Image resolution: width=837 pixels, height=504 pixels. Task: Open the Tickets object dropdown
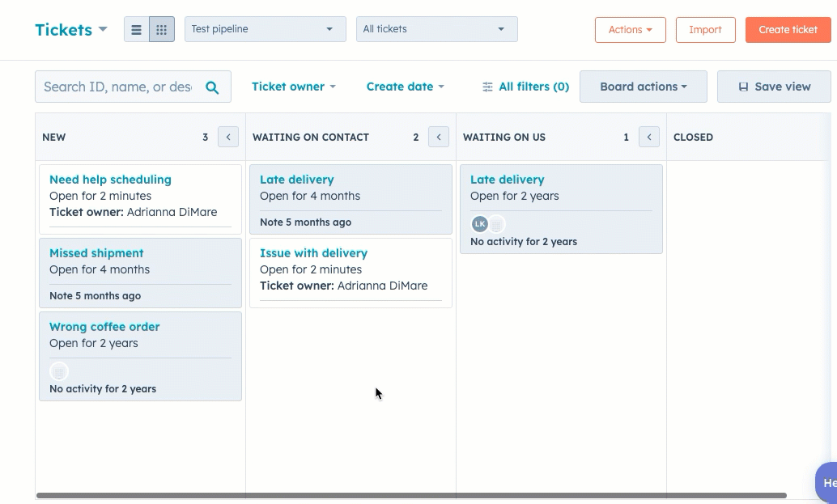(x=71, y=29)
